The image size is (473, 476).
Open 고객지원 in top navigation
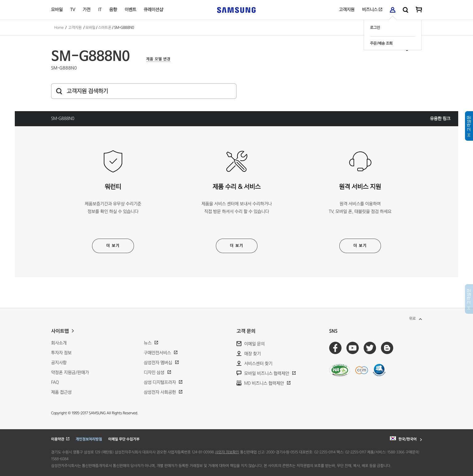[x=347, y=10]
